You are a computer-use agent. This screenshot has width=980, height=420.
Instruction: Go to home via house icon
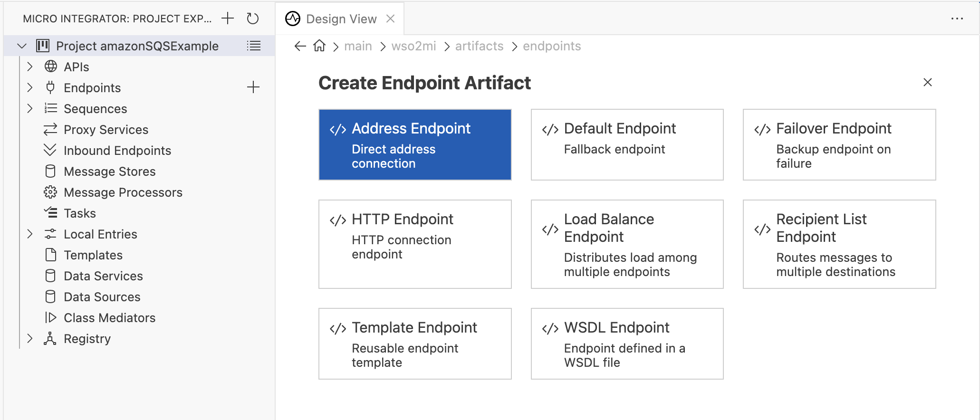pos(319,46)
